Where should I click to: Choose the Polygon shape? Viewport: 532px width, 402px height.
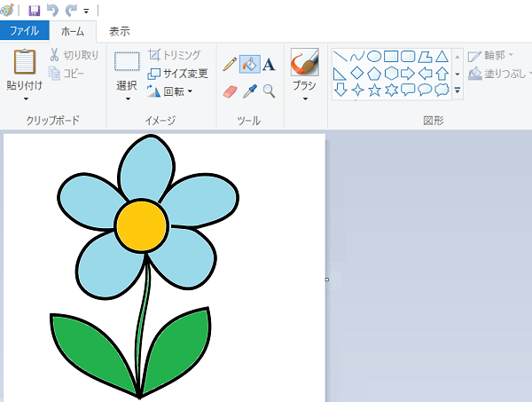pos(425,57)
